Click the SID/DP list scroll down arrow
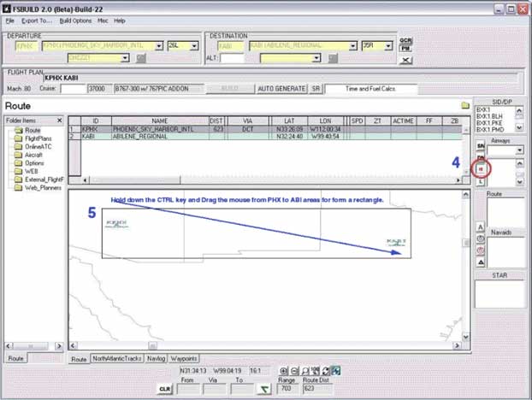 pos(519,127)
